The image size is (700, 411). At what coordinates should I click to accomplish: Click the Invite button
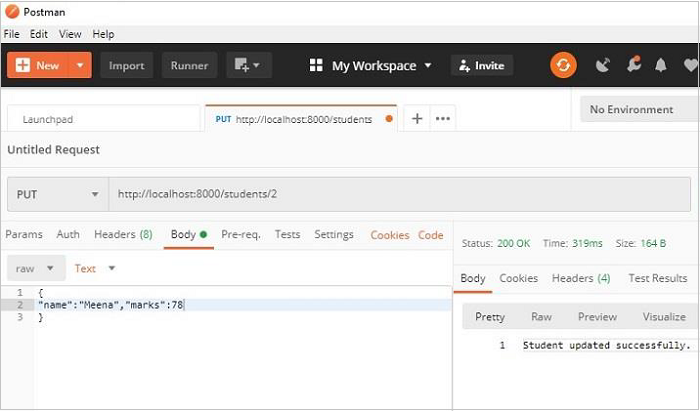481,65
